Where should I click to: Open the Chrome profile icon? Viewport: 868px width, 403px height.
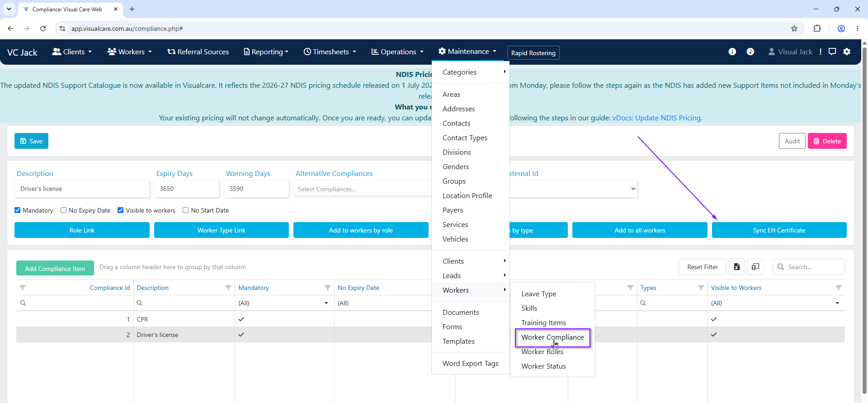841,28
